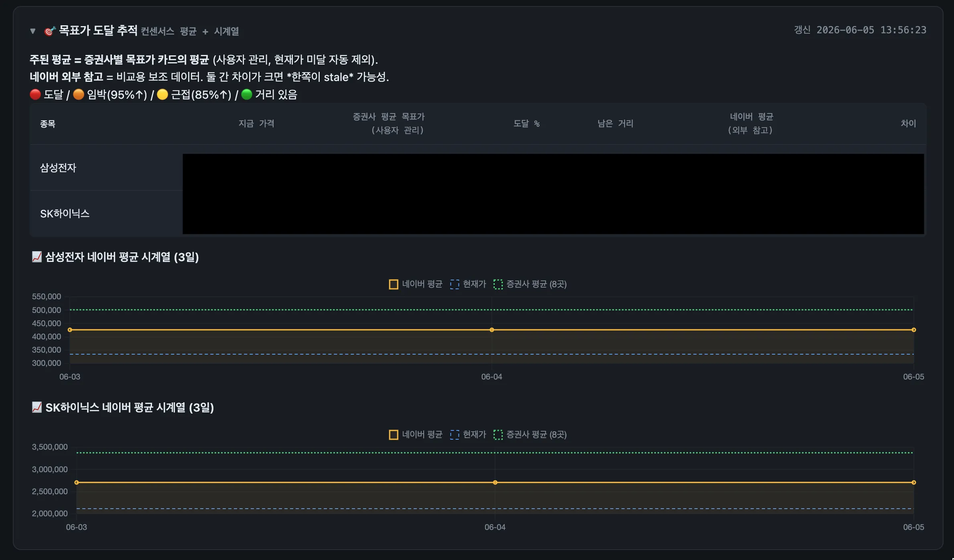Click the 06-05 data point in 삼성전자 chart
954x560 pixels.
tap(913, 330)
